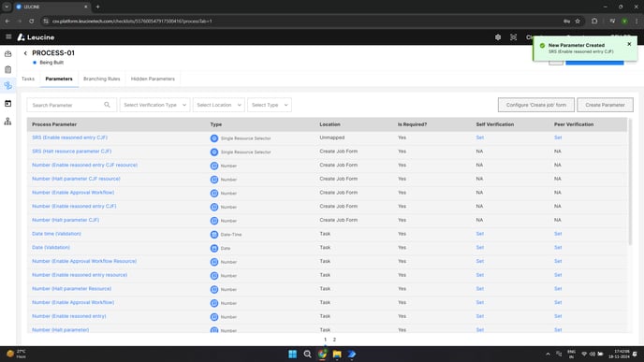Set Self Verification for Date time (Validation)

479,234
